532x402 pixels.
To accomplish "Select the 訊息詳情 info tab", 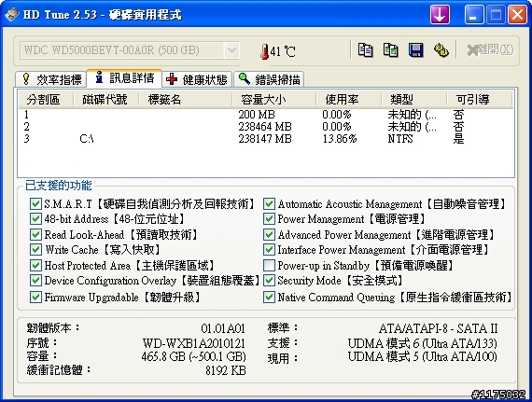I will [124, 78].
